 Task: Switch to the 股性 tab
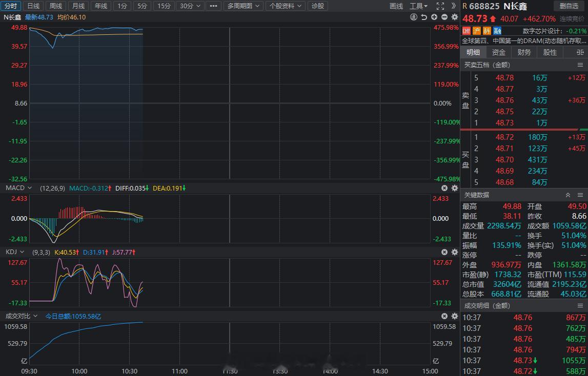550,52
